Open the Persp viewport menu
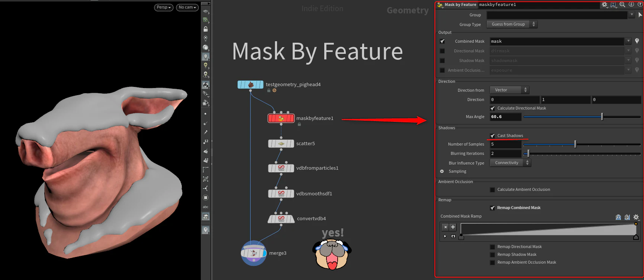Image resolution: width=644 pixels, height=280 pixels. click(x=164, y=7)
